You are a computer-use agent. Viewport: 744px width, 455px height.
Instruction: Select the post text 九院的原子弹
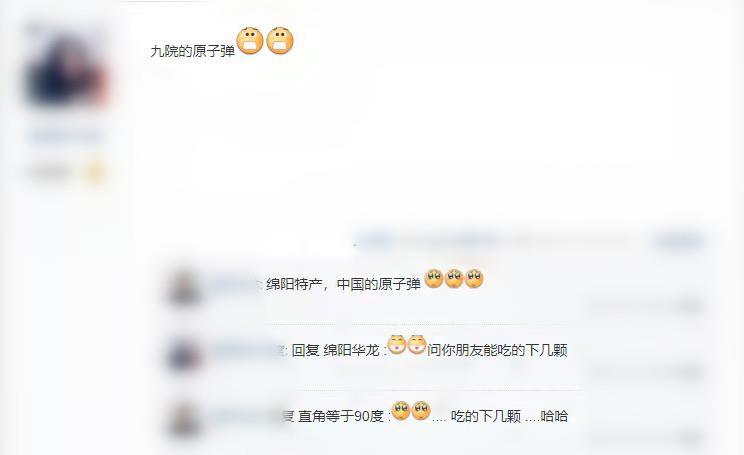193,51
